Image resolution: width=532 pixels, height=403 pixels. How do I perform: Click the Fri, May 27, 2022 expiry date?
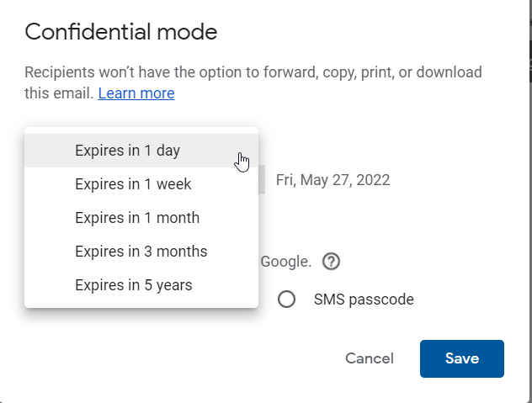pos(332,180)
